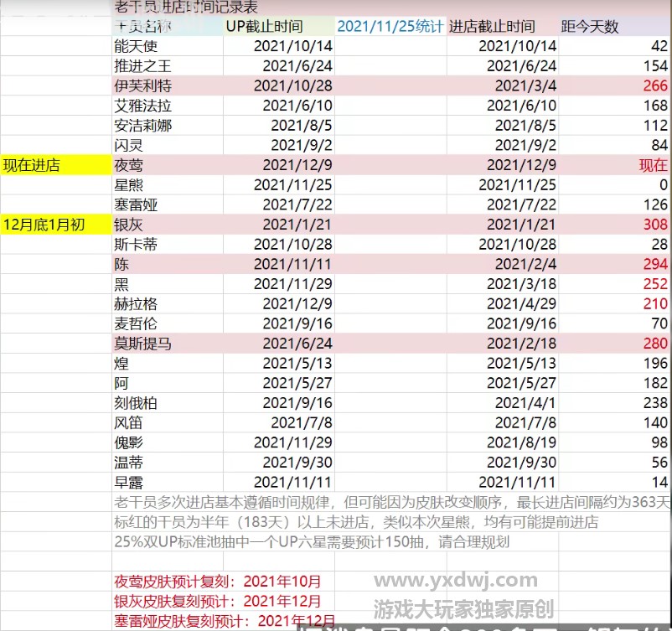Click the red 266 days cell

[654, 85]
